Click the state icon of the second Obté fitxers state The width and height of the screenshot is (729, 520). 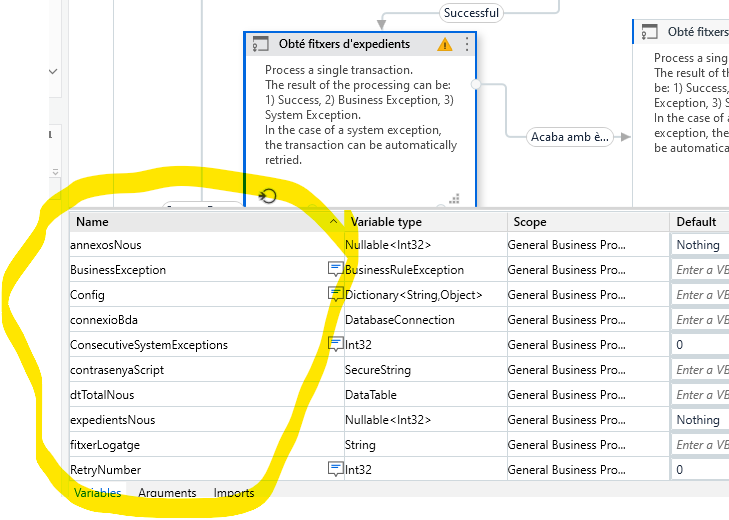[649, 32]
